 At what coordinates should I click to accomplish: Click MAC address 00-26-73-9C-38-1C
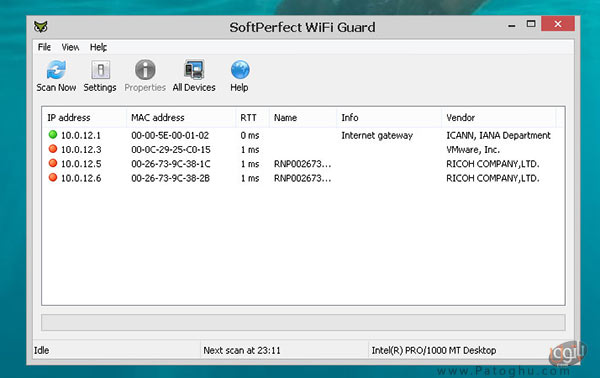(x=171, y=163)
